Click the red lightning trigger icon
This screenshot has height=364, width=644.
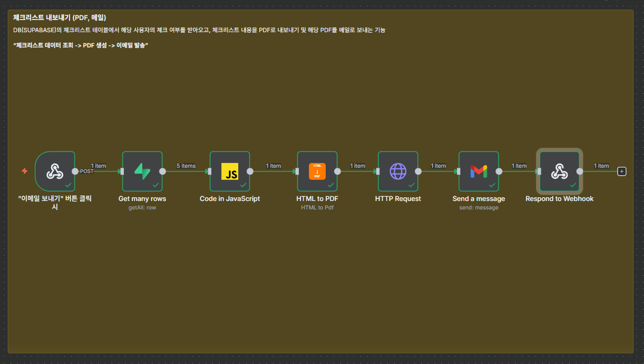tap(25, 171)
